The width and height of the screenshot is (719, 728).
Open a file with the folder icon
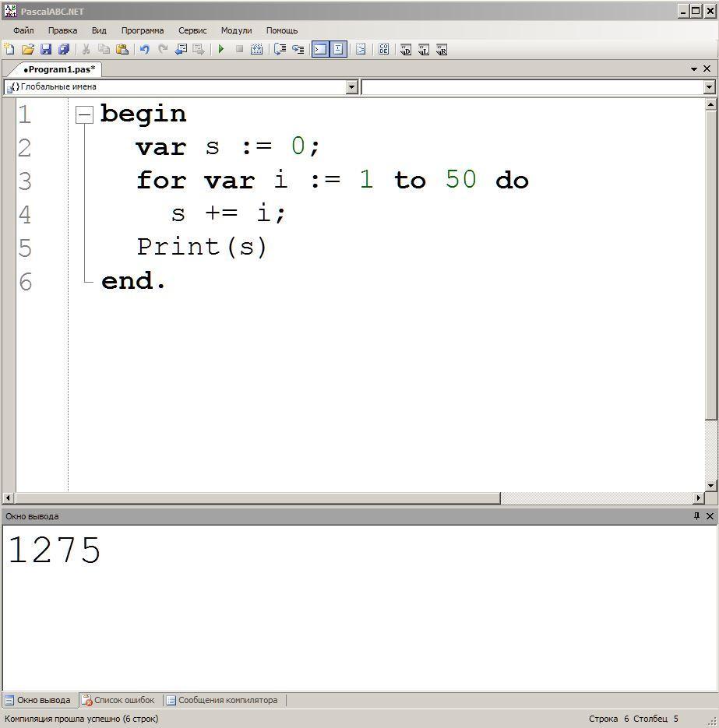pyautogui.click(x=28, y=49)
